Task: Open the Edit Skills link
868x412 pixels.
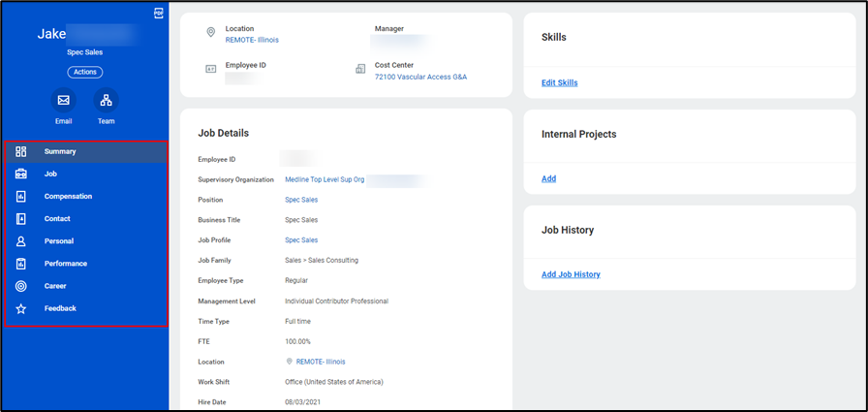Action: tap(559, 83)
